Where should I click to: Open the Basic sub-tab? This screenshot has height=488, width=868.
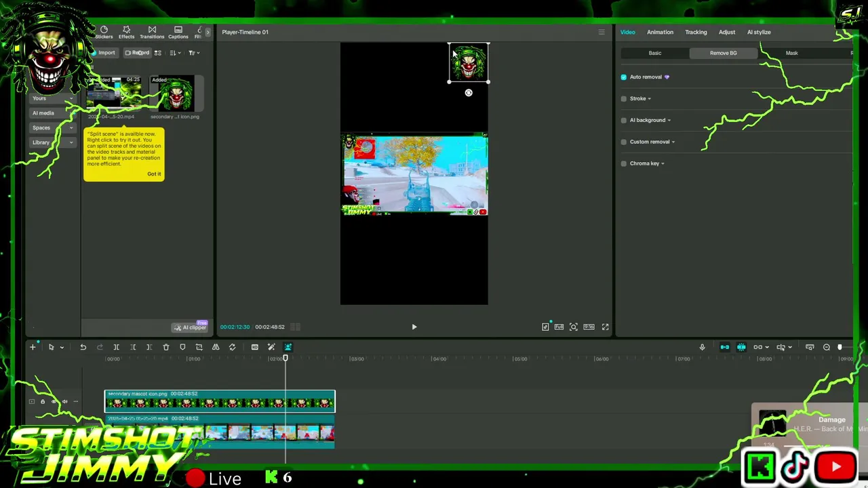(x=655, y=53)
